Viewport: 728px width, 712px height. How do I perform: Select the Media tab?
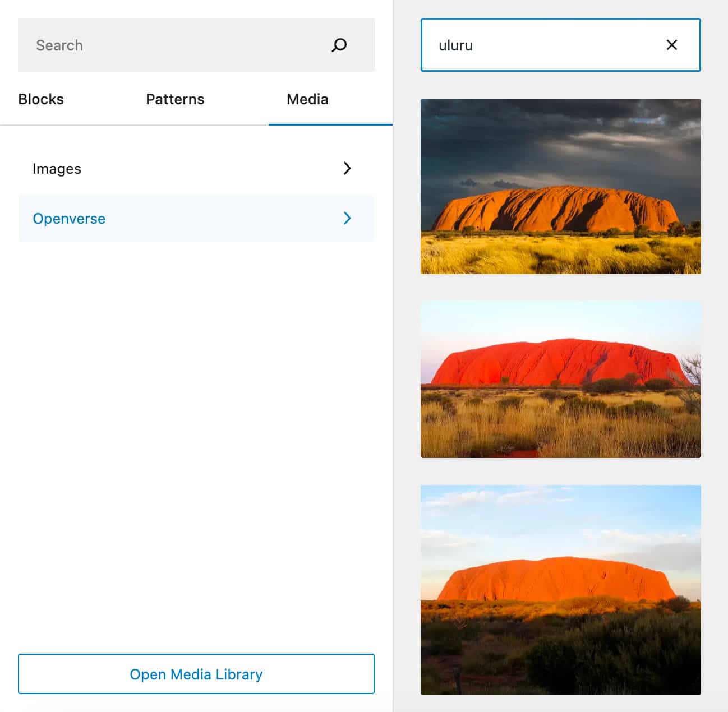[x=307, y=99]
